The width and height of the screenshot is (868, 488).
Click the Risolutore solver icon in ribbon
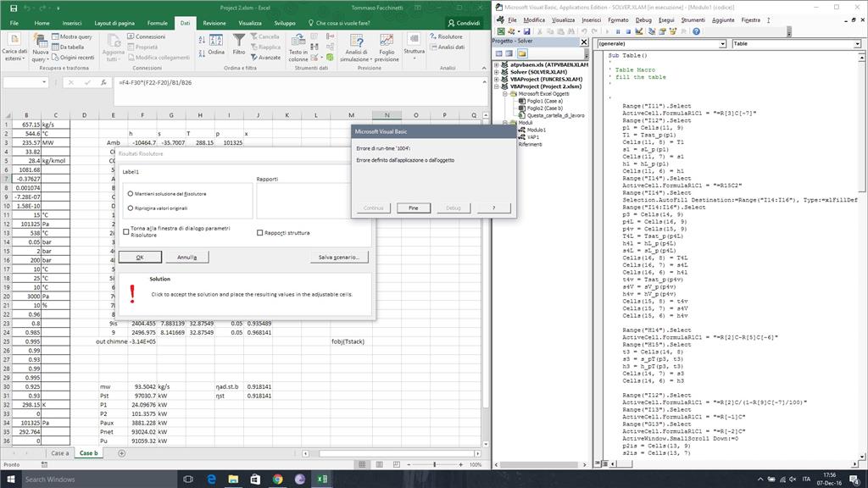point(446,36)
